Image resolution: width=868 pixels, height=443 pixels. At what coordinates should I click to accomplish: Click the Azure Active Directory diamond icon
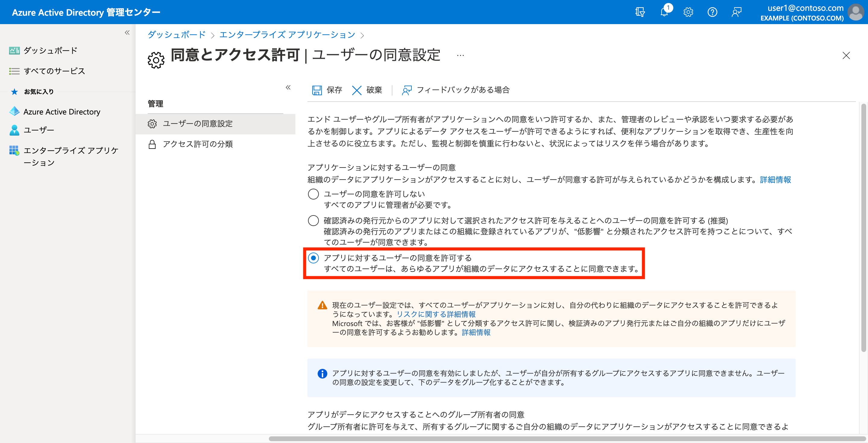(14, 111)
